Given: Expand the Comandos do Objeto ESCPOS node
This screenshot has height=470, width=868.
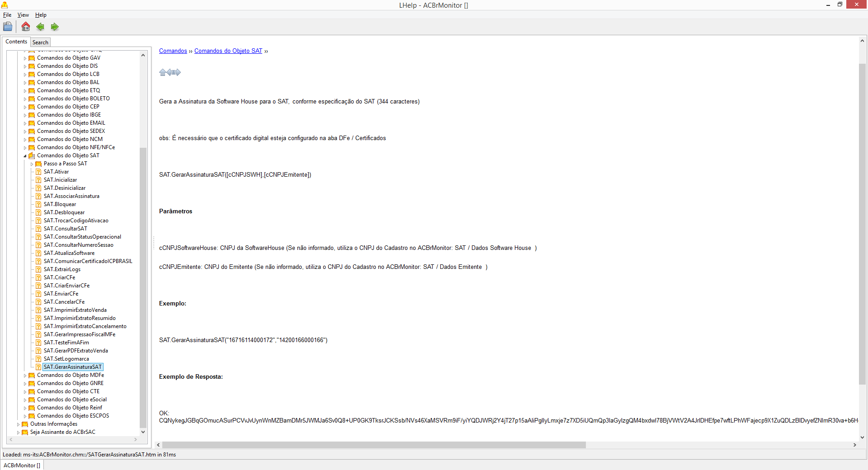Looking at the screenshot, I should click(x=25, y=416).
